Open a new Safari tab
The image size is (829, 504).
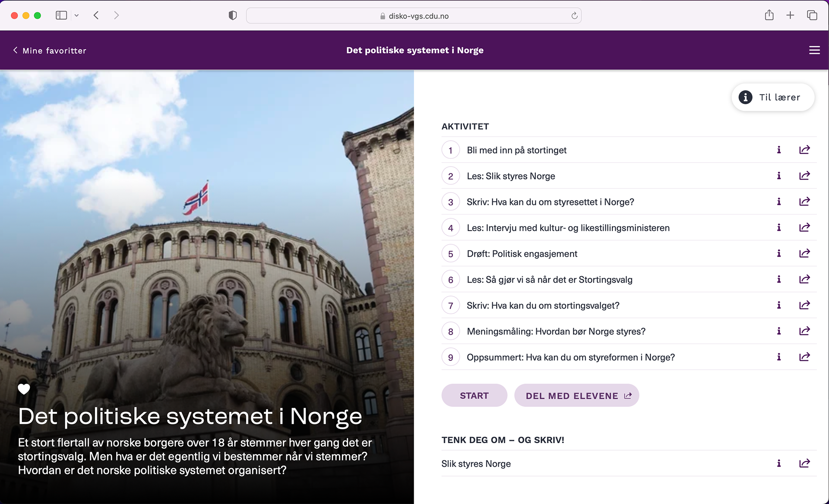[790, 15]
